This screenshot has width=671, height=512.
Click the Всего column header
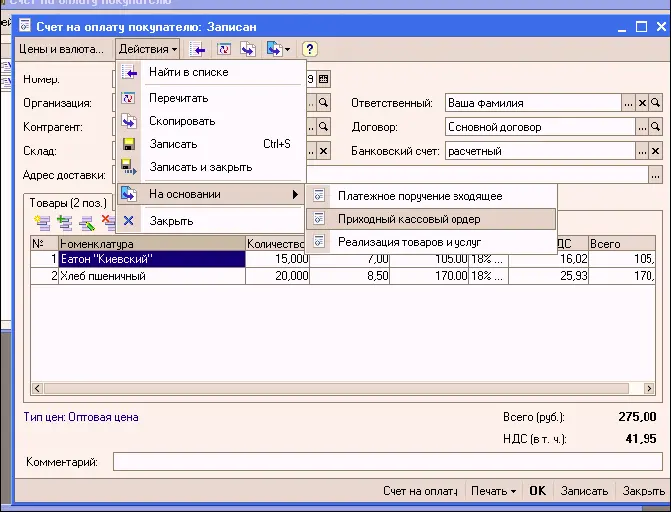pyautogui.click(x=622, y=244)
